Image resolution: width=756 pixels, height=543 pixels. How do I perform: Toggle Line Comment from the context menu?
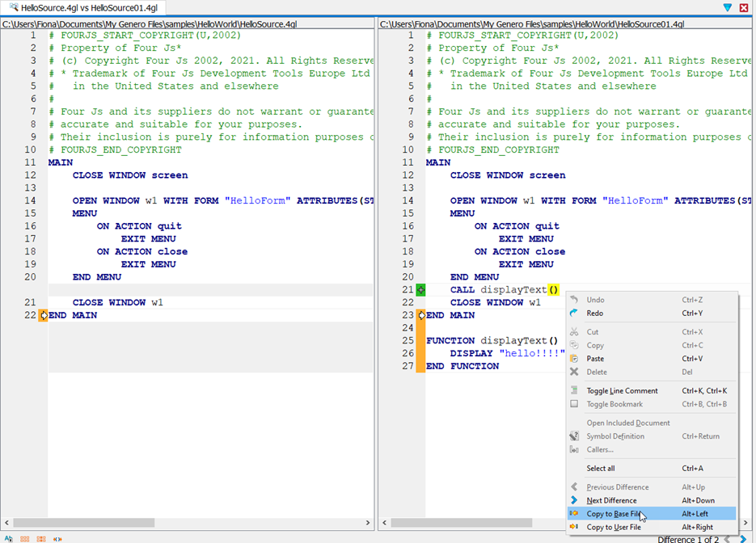coord(623,390)
